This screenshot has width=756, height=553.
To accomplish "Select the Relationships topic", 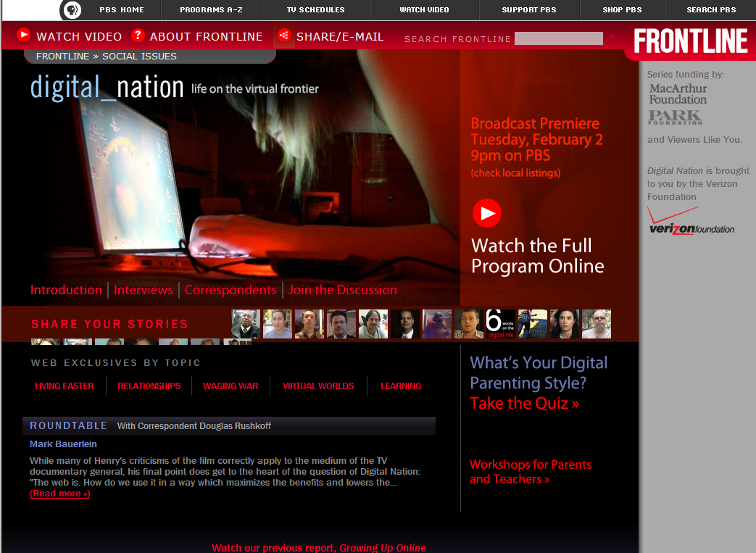I will pos(149,386).
